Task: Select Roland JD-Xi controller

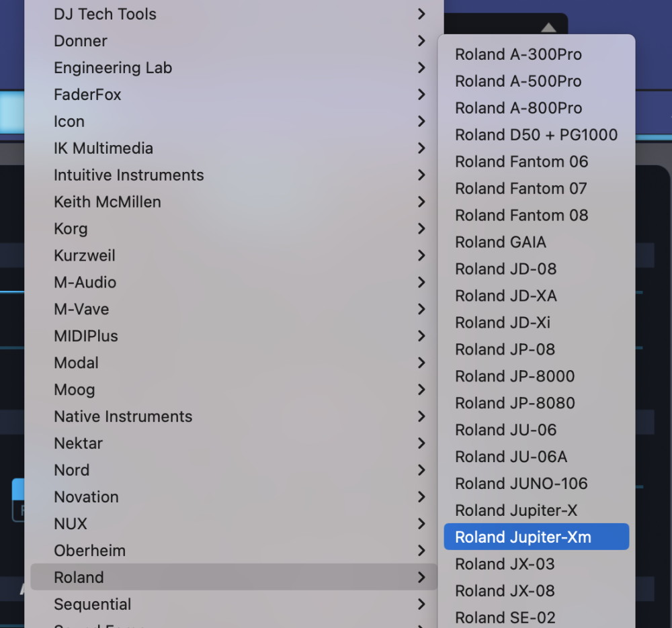Action: tap(502, 322)
